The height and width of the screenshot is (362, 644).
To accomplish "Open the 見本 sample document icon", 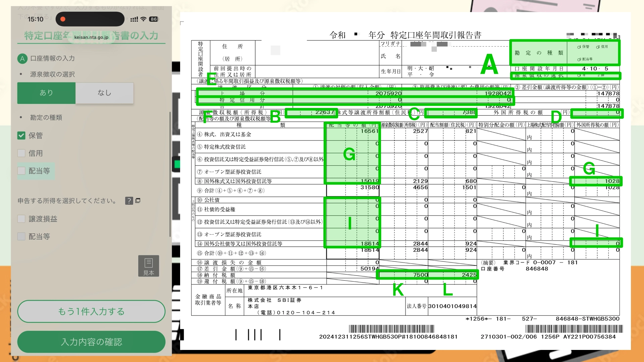I will 149,266.
